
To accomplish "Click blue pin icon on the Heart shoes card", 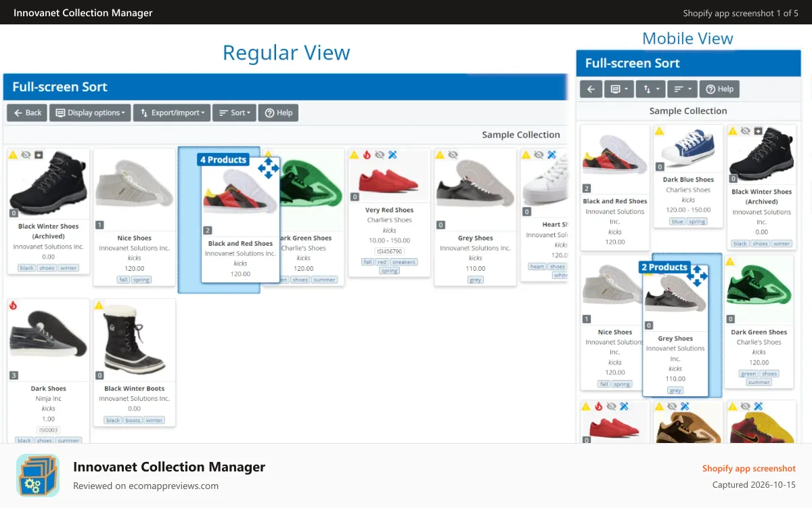I will click(551, 155).
